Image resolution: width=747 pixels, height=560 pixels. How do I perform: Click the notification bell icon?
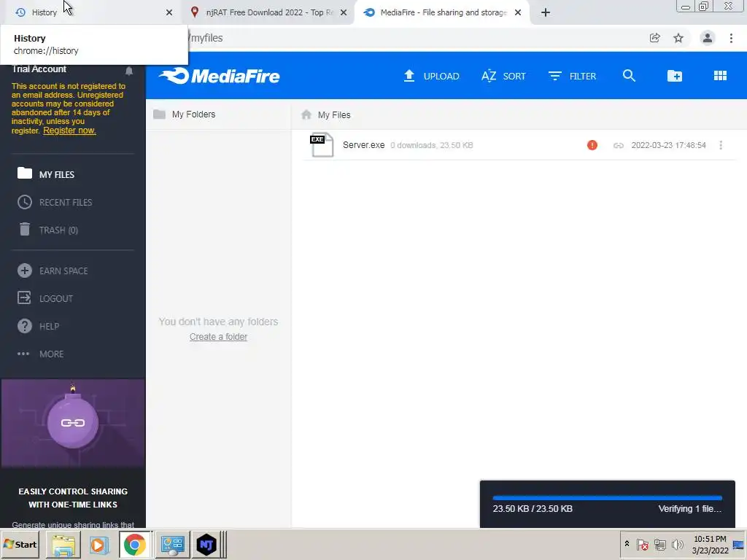click(x=129, y=71)
